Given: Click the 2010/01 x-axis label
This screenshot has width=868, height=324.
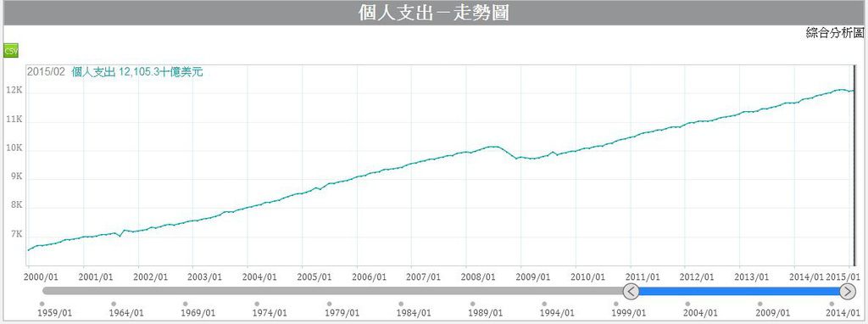Looking at the screenshot, I should [x=587, y=277].
